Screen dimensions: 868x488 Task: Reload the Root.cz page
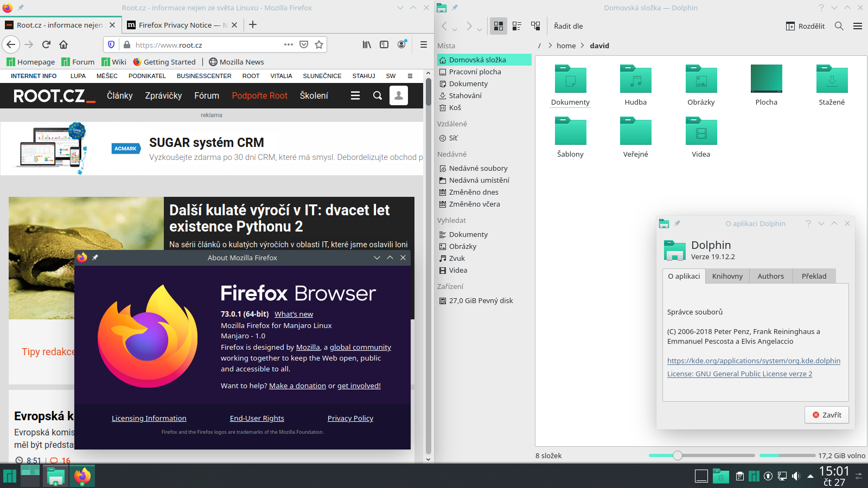pyautogui.click(x=46, y=44)
